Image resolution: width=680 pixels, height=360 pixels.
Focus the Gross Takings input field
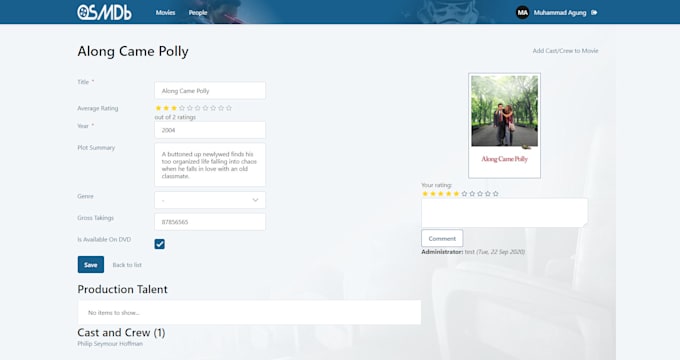[210, 222]
